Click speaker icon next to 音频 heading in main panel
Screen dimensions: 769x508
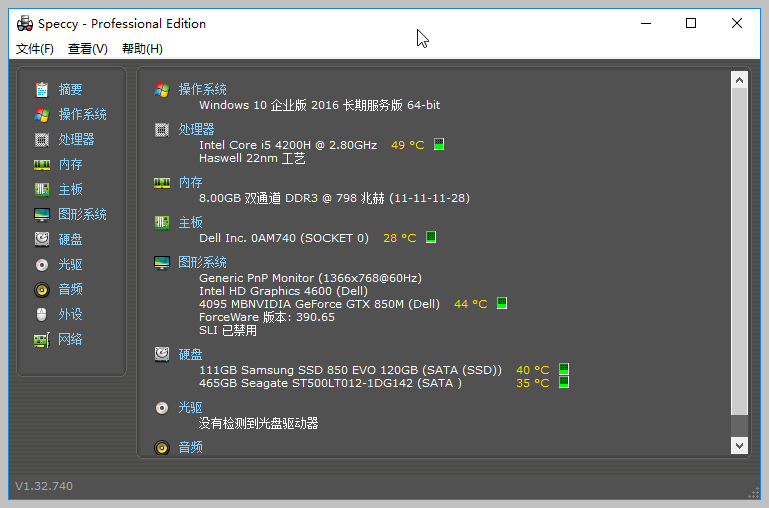162,447
